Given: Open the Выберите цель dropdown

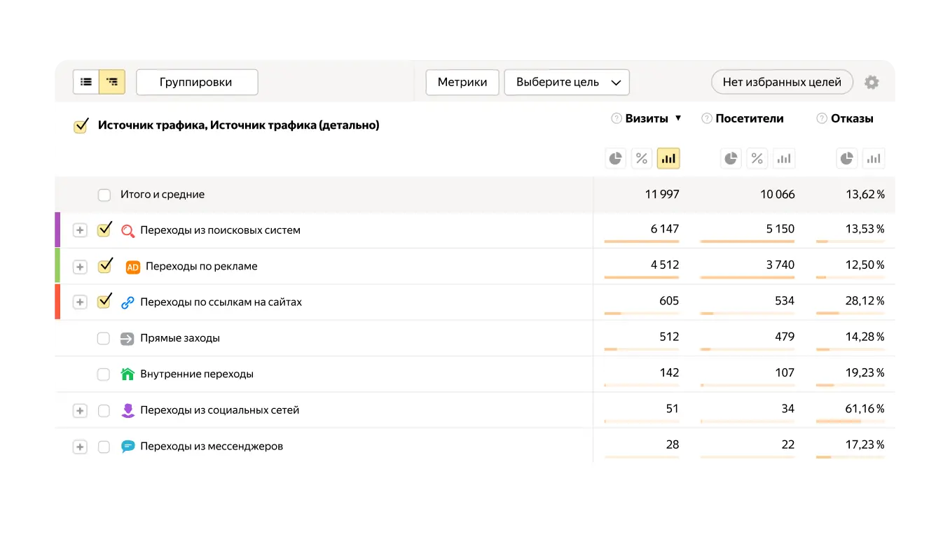Looking at the screenshot, I should pos(566,82).
